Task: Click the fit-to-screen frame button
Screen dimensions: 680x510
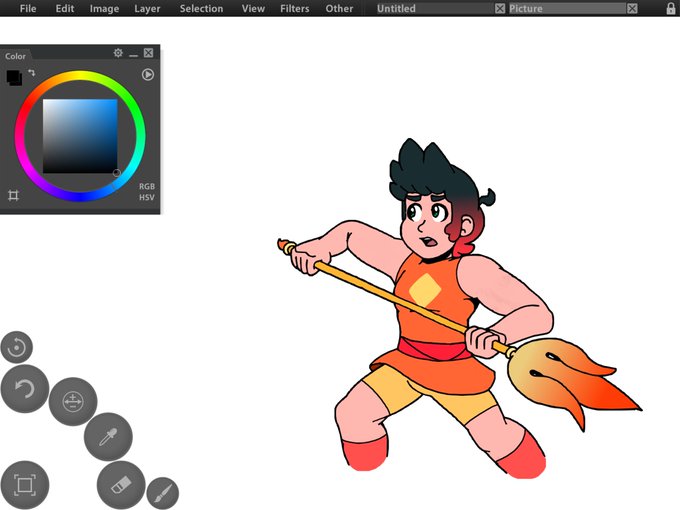Action: point(24,485)
